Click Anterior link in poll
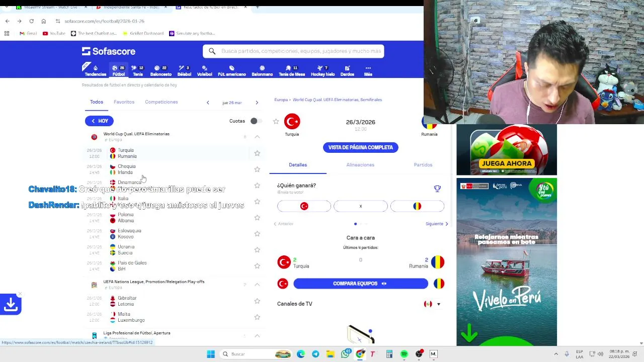Viewport: 644px width, 362px height. click(x=283, y=224)
